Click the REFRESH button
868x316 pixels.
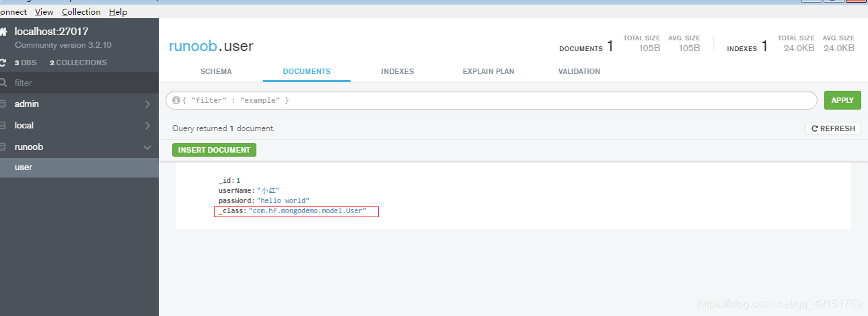coord(833,128)
